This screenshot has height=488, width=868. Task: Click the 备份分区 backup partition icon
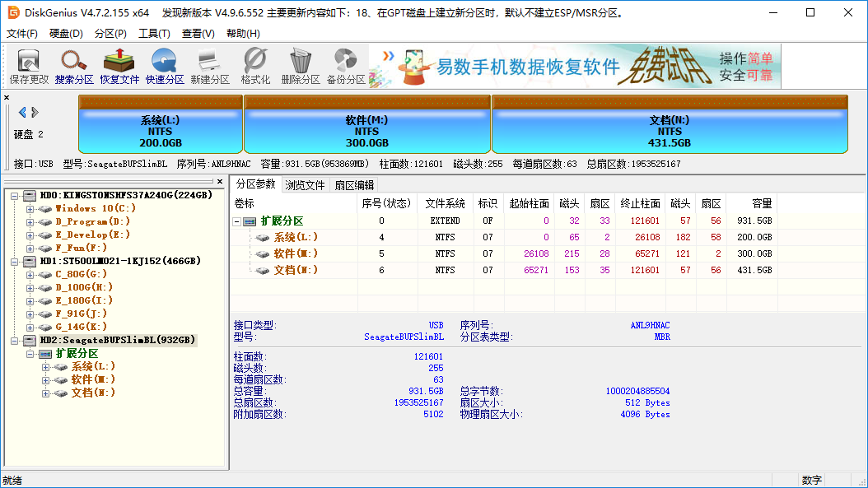346,67
